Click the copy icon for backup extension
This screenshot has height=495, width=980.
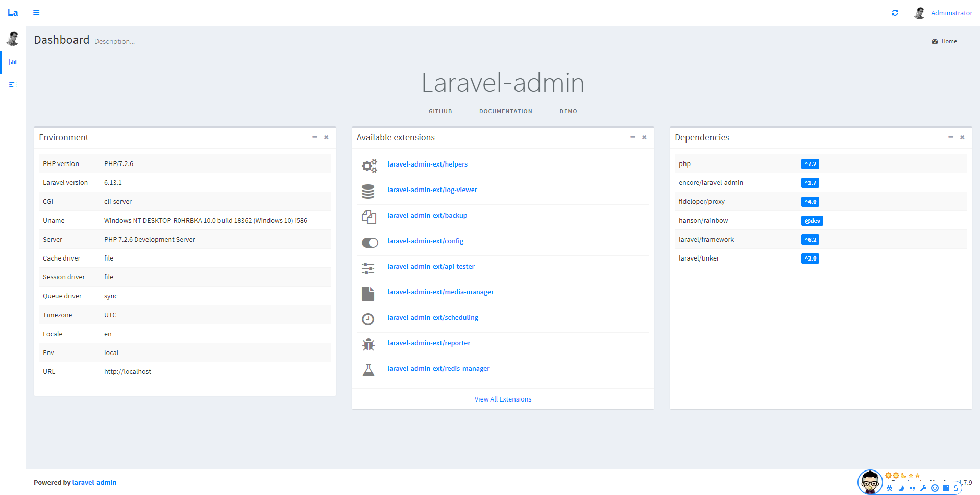[369, 217]
